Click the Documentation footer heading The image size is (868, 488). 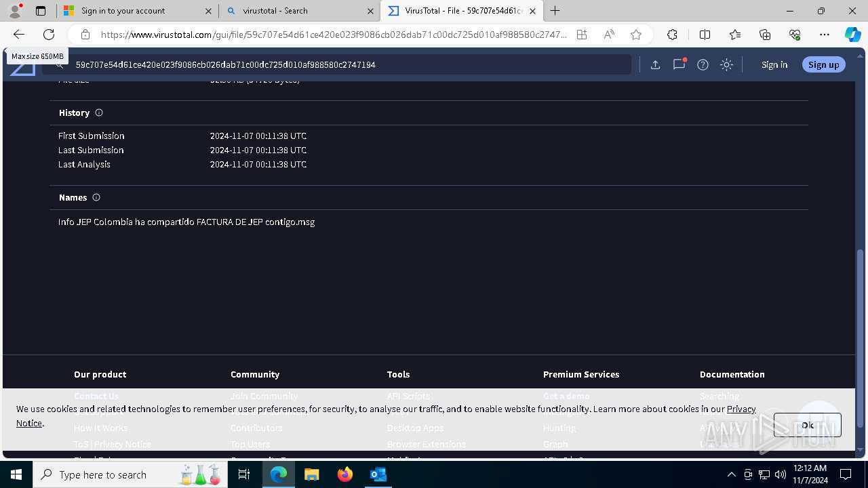(x=732, y=374)
